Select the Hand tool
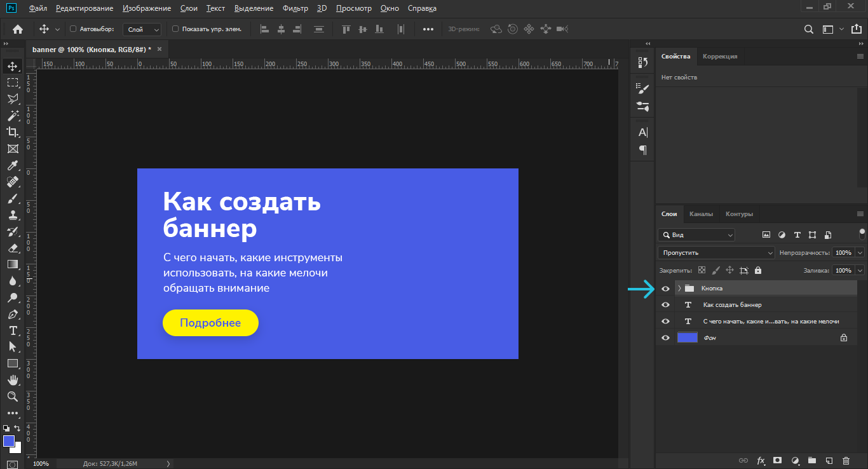868x469 pixels. click(12, 380)
